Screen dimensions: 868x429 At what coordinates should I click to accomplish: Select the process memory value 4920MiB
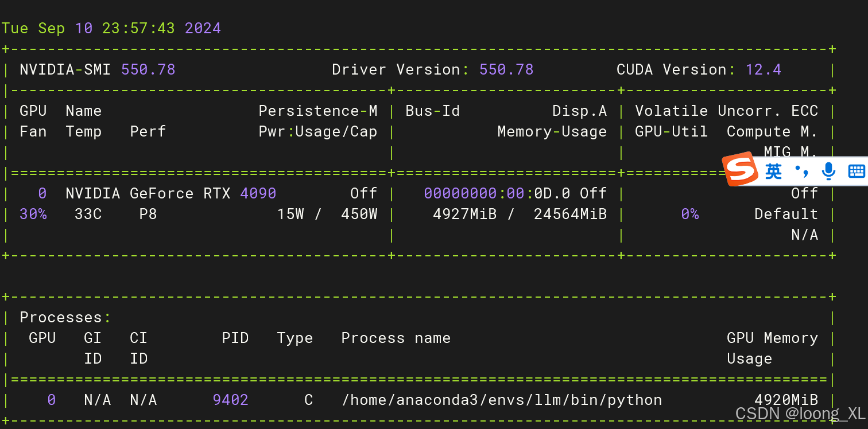pyautogui.click(x=786, y=400)
